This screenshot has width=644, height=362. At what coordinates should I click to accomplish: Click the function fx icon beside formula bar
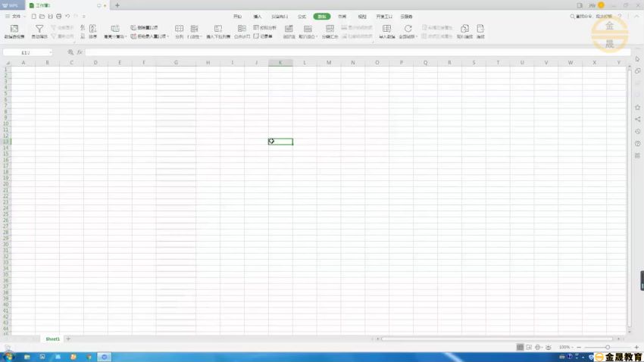pyautogui.click(x=80, y=52)
